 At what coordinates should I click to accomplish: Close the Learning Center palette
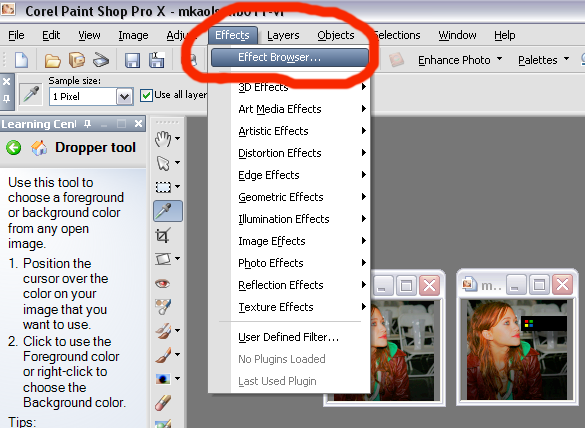coord(138,124)
